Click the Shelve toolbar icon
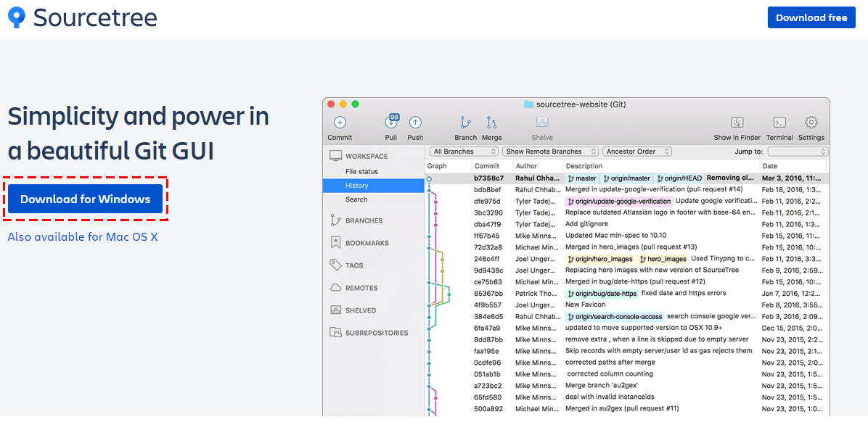This screenshot has height=438, width=868. click(542, 123)
